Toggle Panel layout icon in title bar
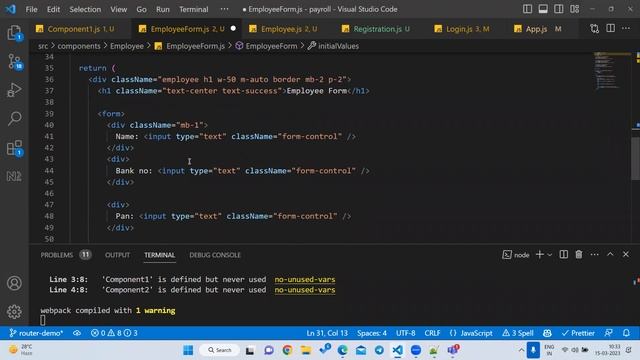The height and width of the screenshot is (360, 640). click(x=543, y=9)
